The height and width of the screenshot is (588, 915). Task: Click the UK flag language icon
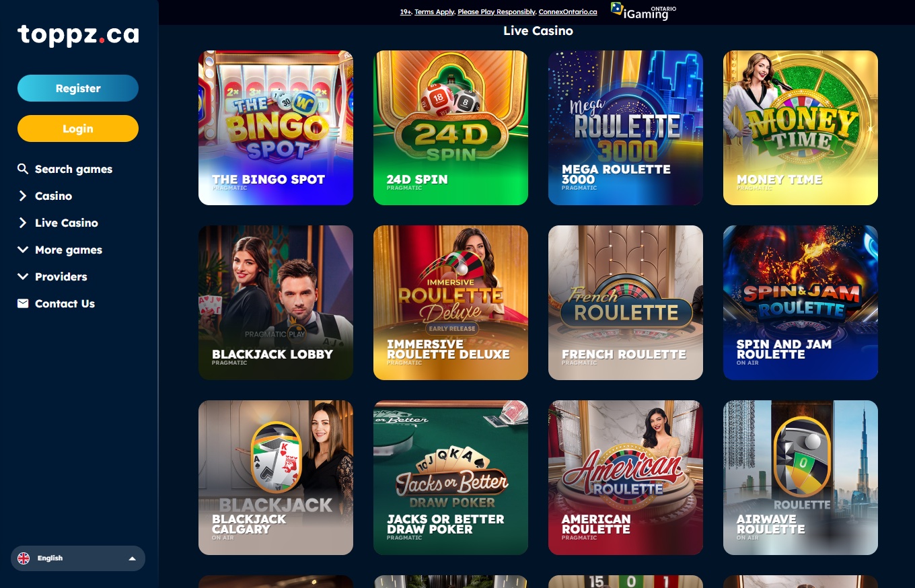[24, 558]
